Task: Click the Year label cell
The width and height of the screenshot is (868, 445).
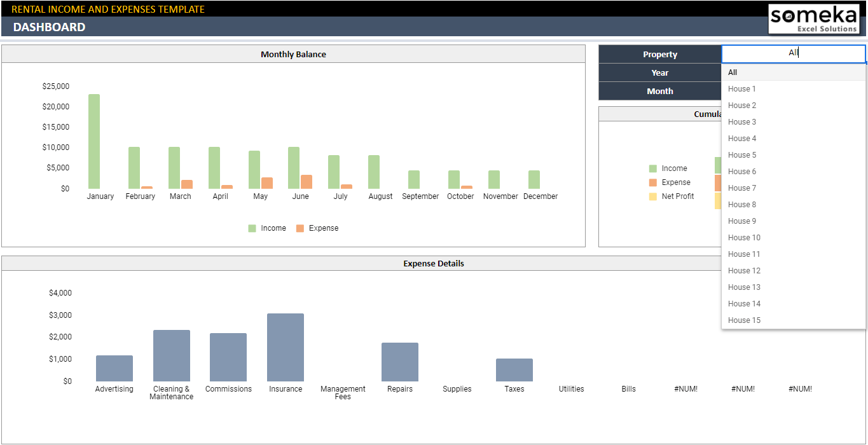Action: pyautogui.click(x=659, y=72)
